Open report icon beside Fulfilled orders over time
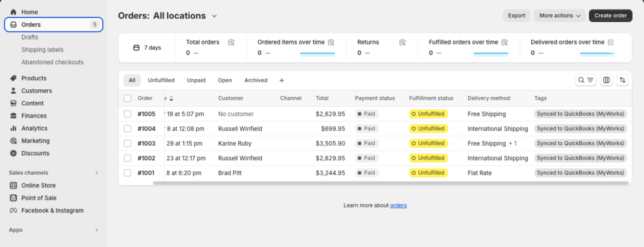 (505, 42)
